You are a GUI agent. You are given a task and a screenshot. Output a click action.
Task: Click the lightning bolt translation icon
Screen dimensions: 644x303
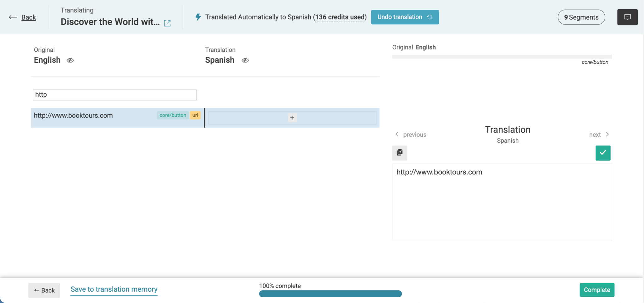198,17
